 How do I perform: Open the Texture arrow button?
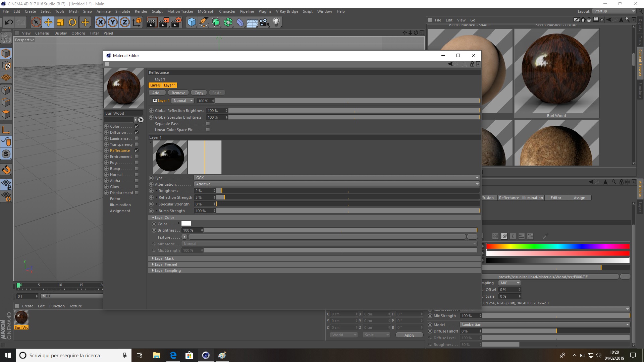tap(184, 237)
